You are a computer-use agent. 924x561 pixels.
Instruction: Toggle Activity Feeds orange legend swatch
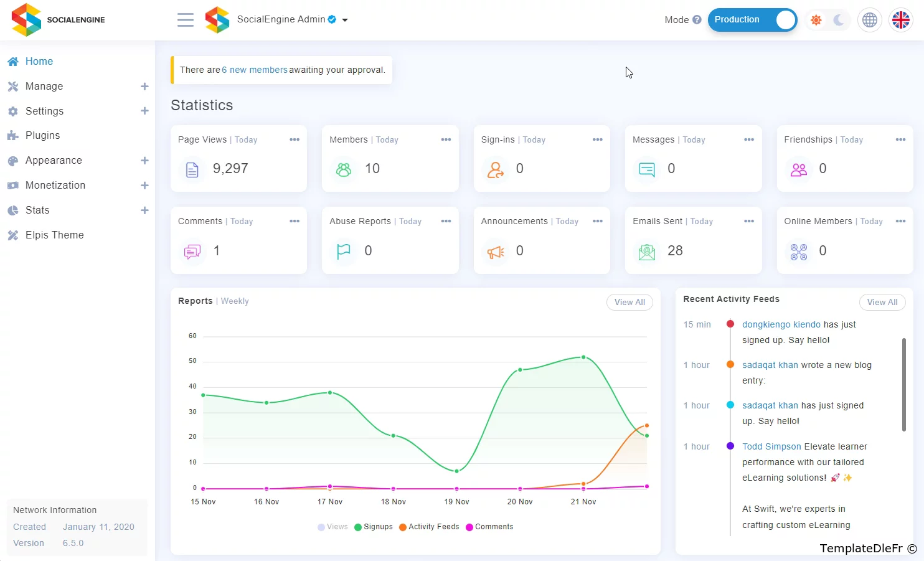coord(403,527)
